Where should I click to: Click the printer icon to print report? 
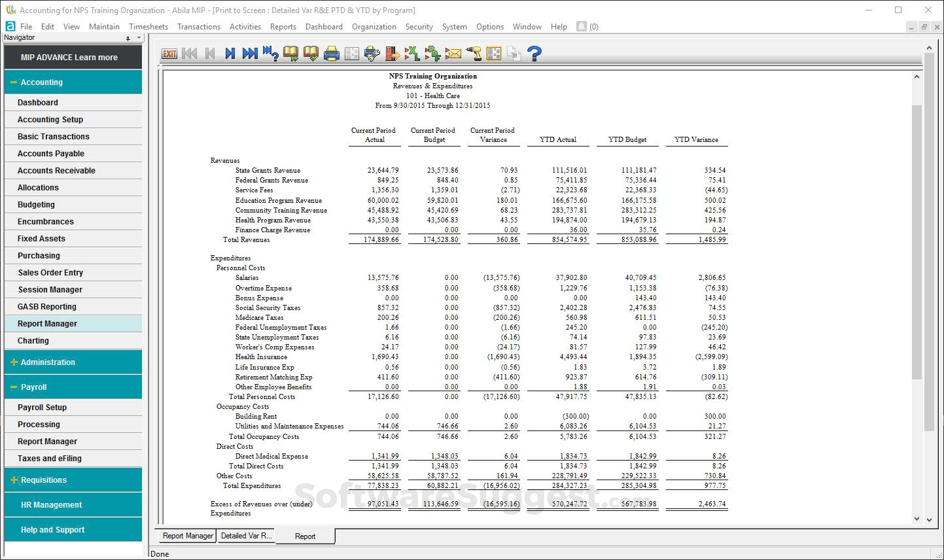pos(332,54)
